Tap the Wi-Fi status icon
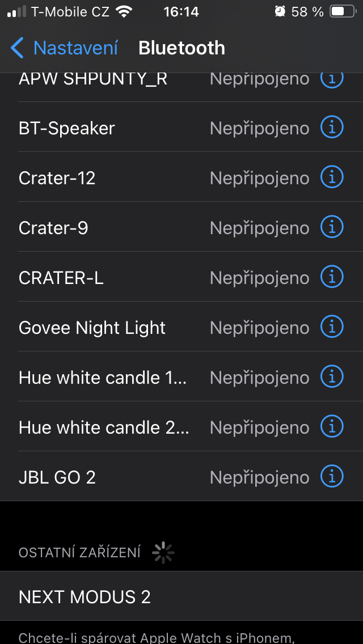 point(124,11)
